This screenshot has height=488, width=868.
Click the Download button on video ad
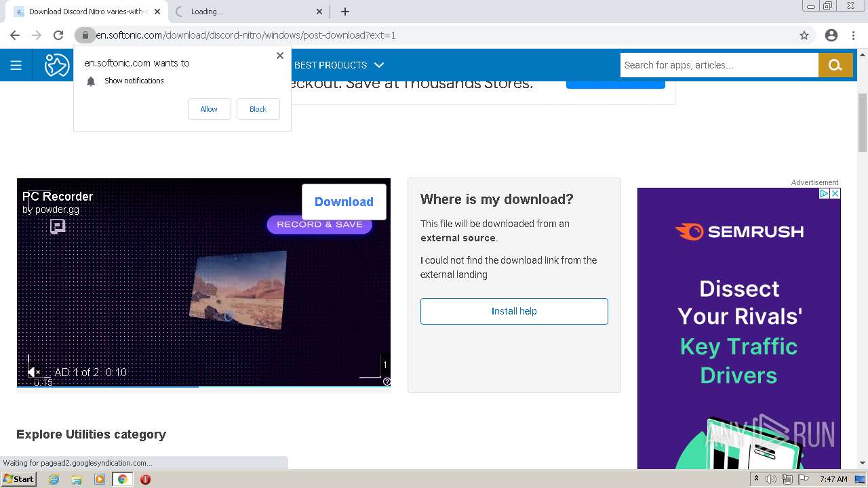point(344,202)
